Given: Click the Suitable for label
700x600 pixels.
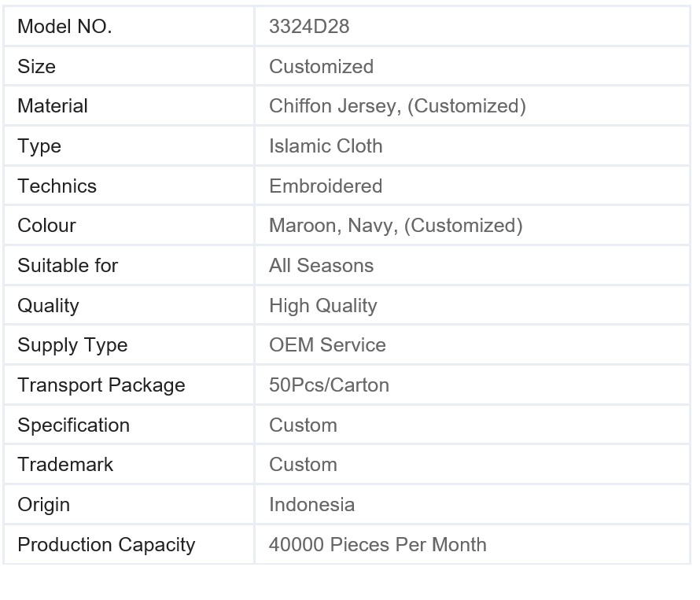Looking at the screenshot, I should [68, 266].
